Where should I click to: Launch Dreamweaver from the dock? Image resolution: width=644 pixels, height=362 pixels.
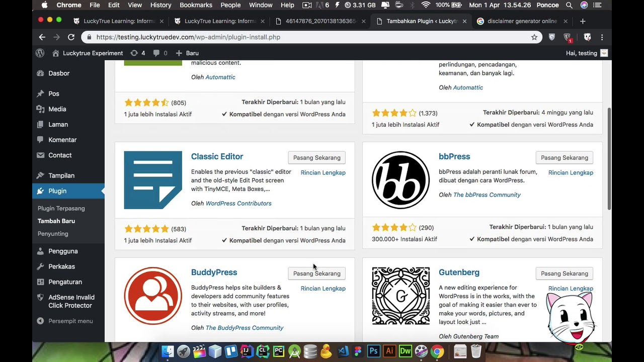pos(405,351)
